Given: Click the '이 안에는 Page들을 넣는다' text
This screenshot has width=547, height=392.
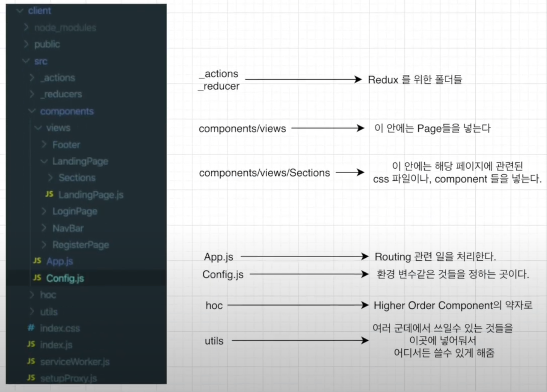Looking at the screenshot, I should [x=432, y=128].
